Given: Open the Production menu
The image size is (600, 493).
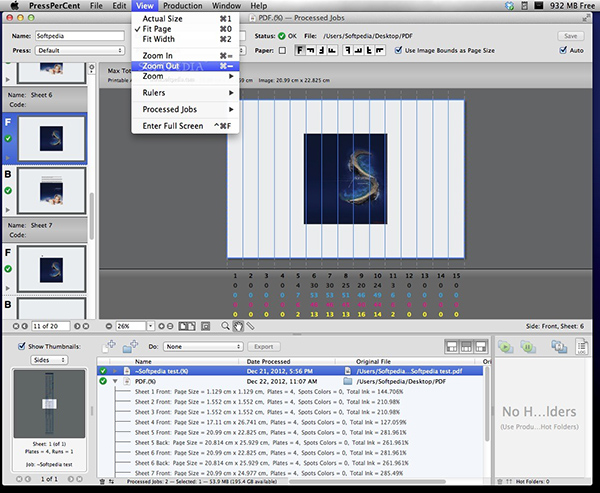Looking at the screenshot, I should point(183,6).
